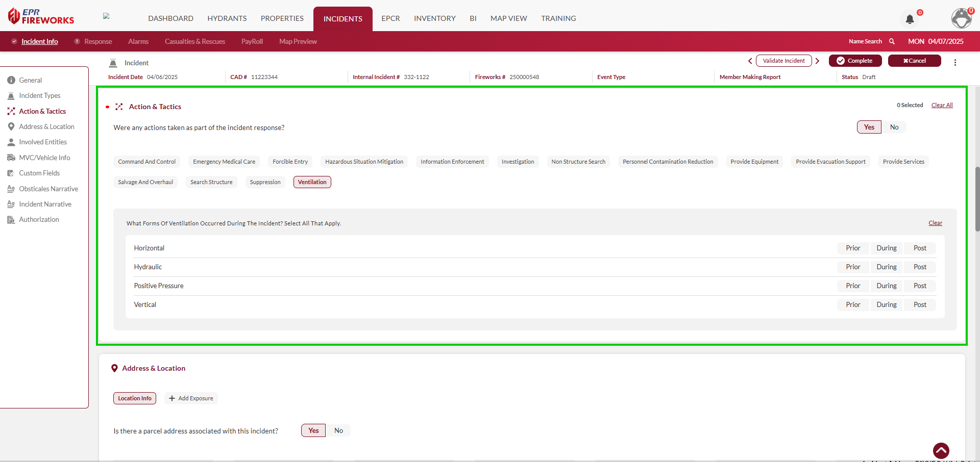Select No for actions taken question

(x=894, y=127)
